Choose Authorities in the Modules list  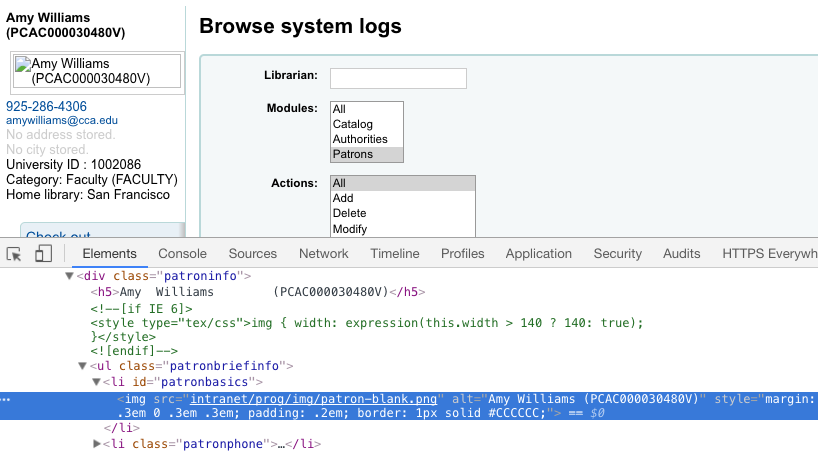(x=360, y=139)
